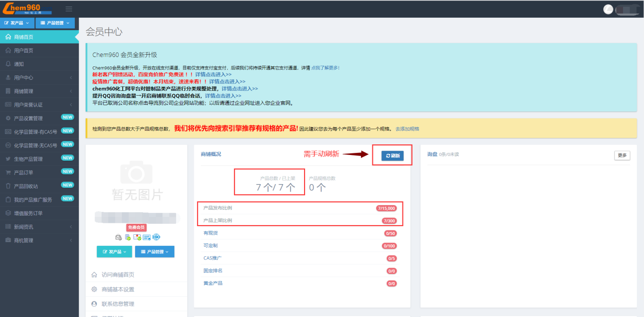Click 访问商铺首页 in the shop card
The image size is (644, 317).
(118, 275)
